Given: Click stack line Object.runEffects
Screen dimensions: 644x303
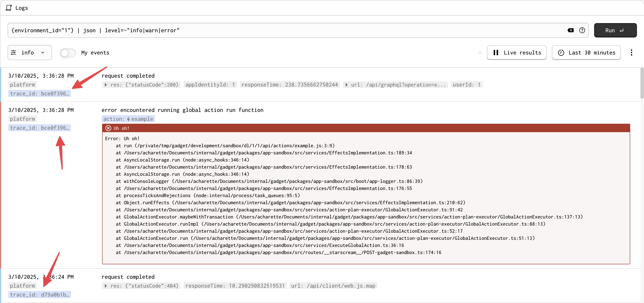Looking at the screenshot, I should coord(290,202).
